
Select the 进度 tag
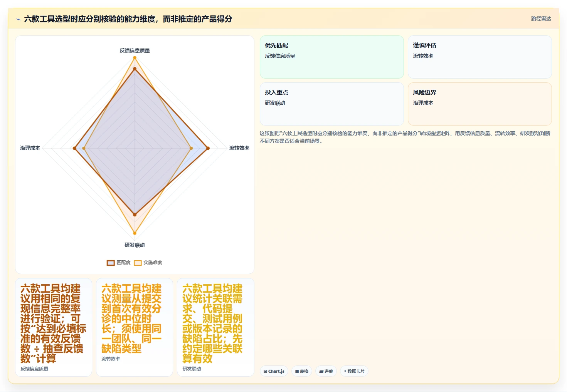(326, 371)
